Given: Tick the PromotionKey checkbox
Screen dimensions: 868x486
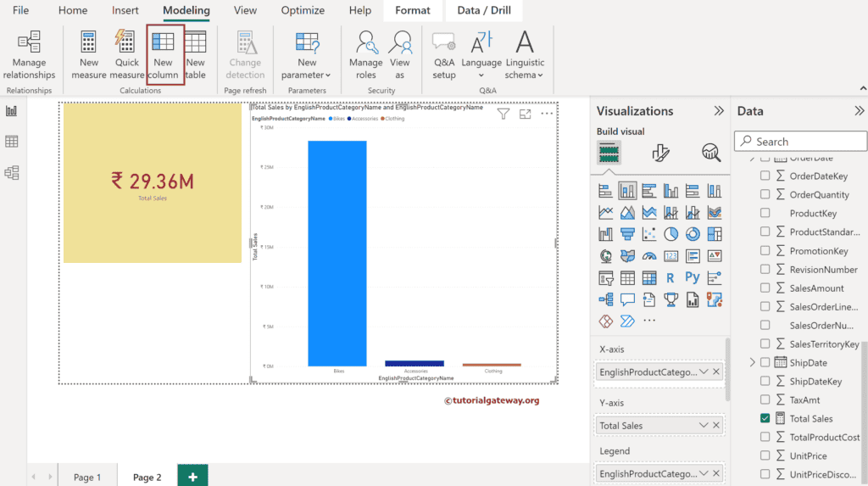Looking at the screenshot, I should tap(765, 250).
